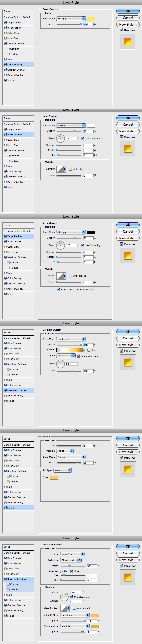
Task: Click Cancel in the Inner Shadow dialog
Action: (128, 125)
